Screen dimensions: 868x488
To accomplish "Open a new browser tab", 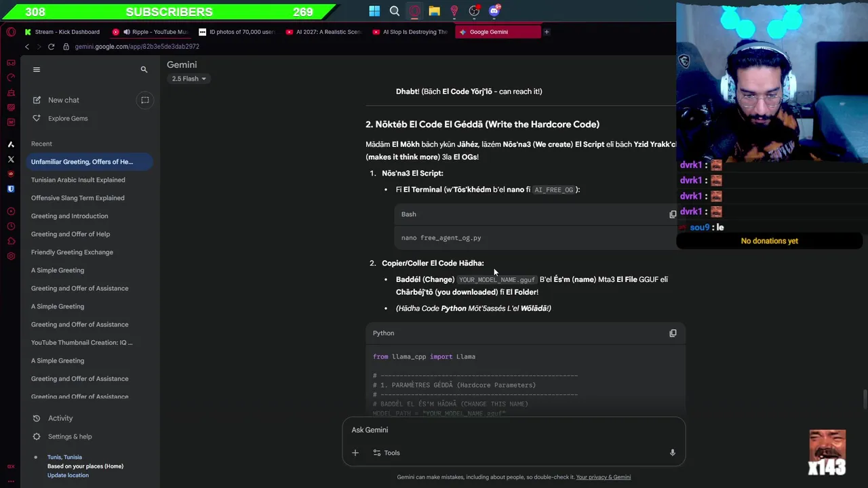I will (547, 32).
